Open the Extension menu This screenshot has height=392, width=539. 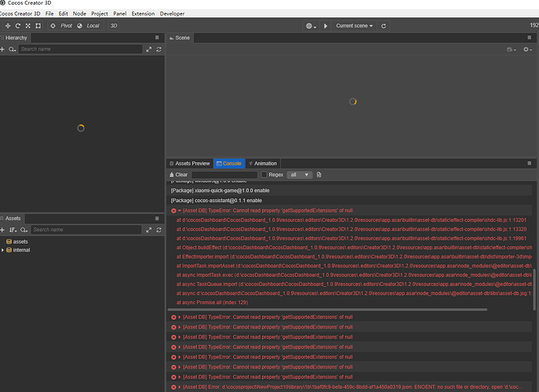pos(143,13)
